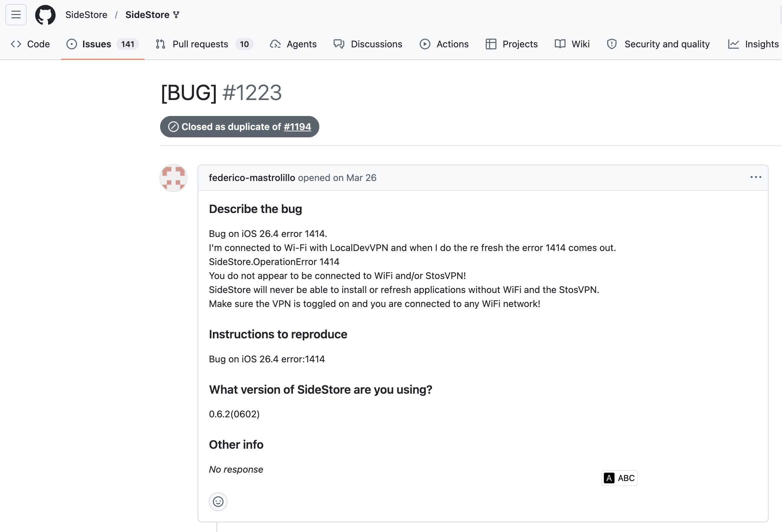Click the fork icon beside SideStore repo name
The width and height of the screenshot is (782, 532).
click(x=176, y=15)
